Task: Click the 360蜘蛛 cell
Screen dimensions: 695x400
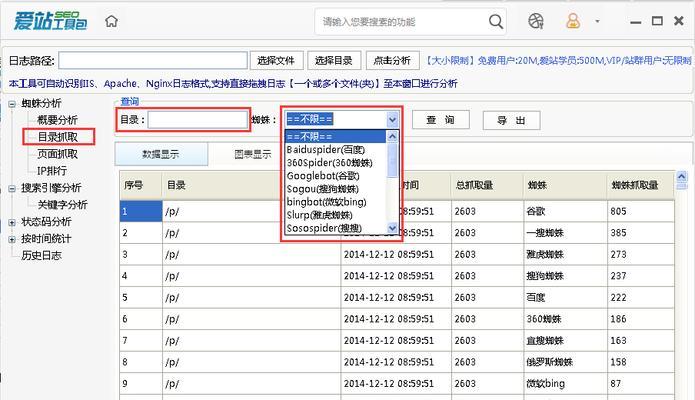Action: tap(565, 318)
